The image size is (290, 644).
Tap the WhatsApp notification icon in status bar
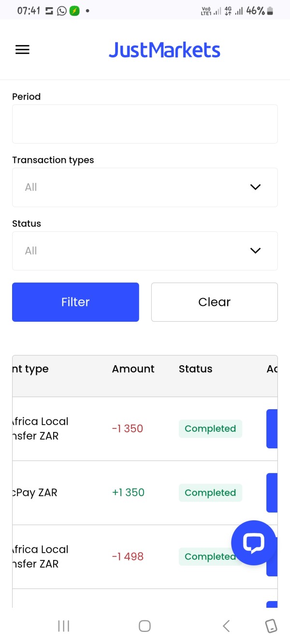pos(62,11)
